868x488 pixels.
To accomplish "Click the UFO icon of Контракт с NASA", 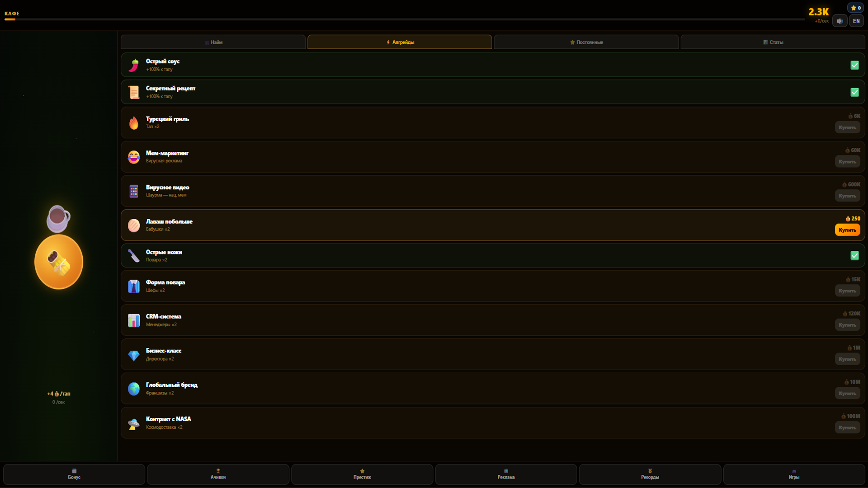I will [x=134, y=423].
